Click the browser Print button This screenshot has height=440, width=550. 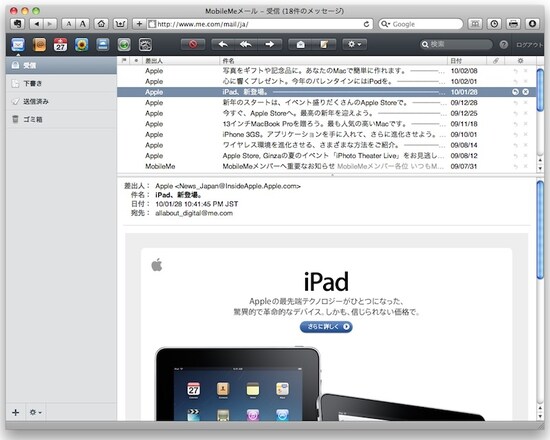click(x=513, y=24)
